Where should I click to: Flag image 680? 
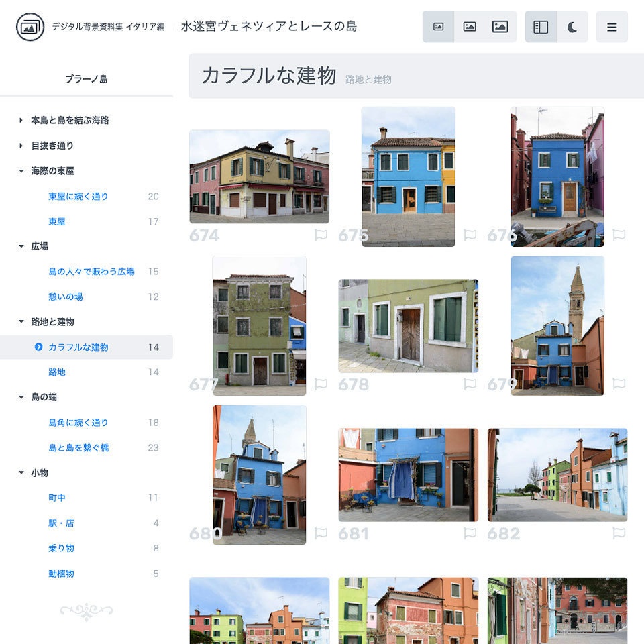[321, 533]
